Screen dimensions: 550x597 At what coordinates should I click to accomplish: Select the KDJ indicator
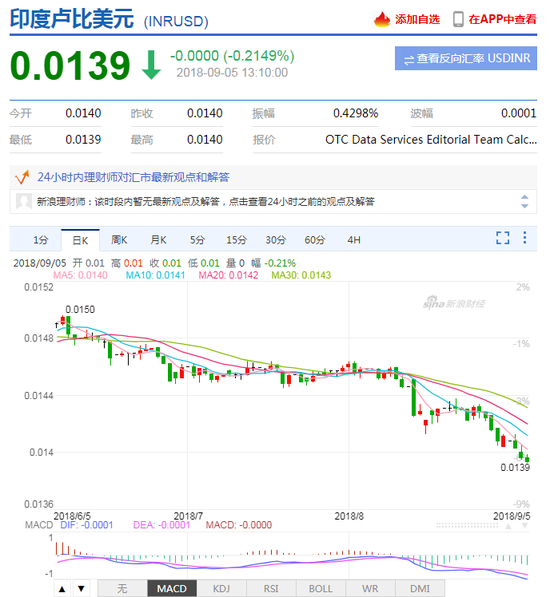click(x=221, y=589)
